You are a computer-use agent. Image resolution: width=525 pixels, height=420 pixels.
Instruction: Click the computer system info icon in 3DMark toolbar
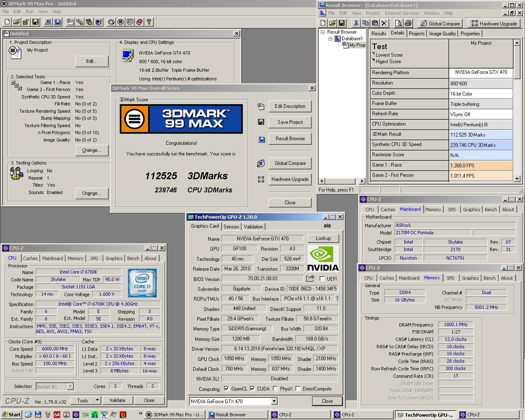[48, 22]
